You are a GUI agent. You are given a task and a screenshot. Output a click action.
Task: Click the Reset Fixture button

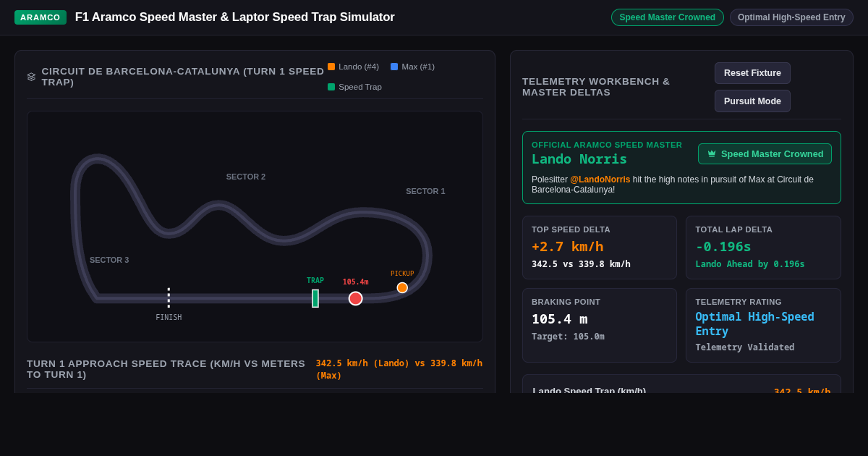752,73
